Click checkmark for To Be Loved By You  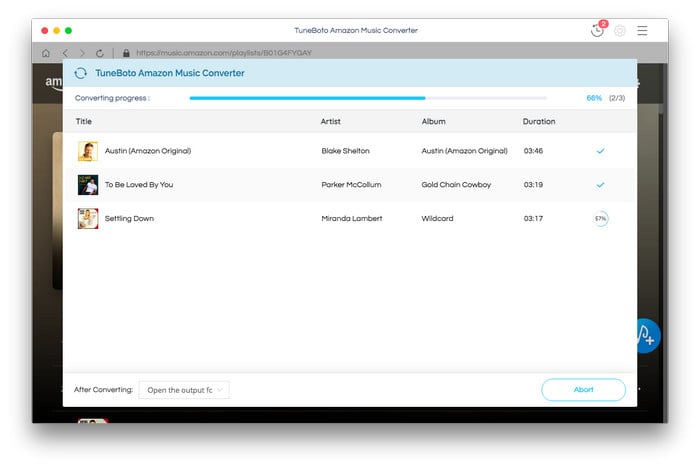(x=600, y=185)
